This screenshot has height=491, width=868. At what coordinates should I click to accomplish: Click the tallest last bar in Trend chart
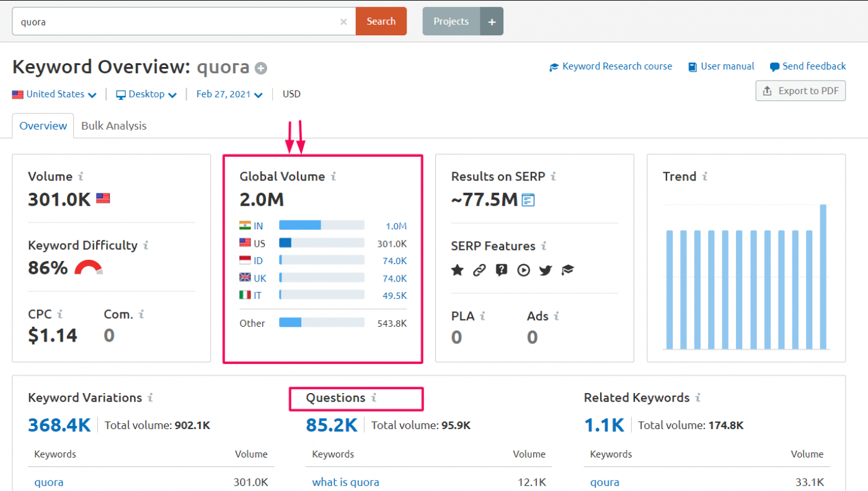click(x=823, y=276)
